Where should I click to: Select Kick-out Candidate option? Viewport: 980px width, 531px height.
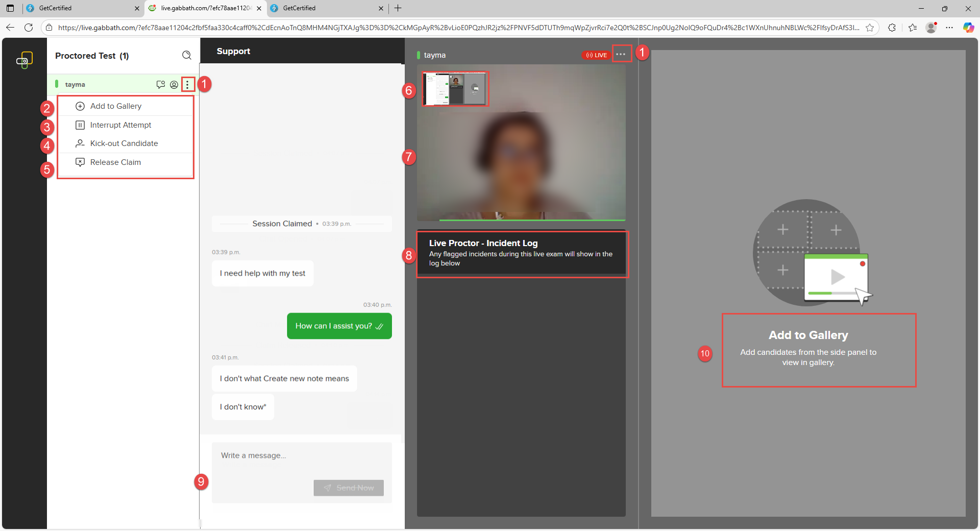coord(124,143)
